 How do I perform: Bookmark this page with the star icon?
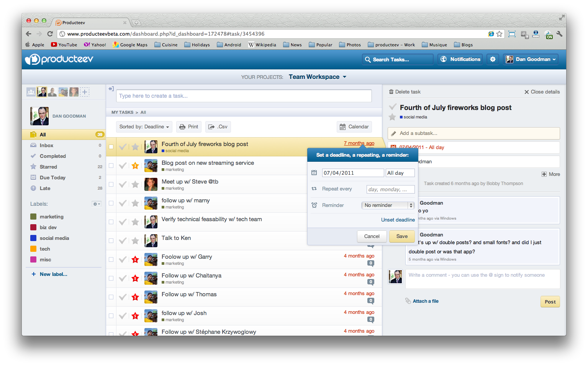click(x=500, y=34)
